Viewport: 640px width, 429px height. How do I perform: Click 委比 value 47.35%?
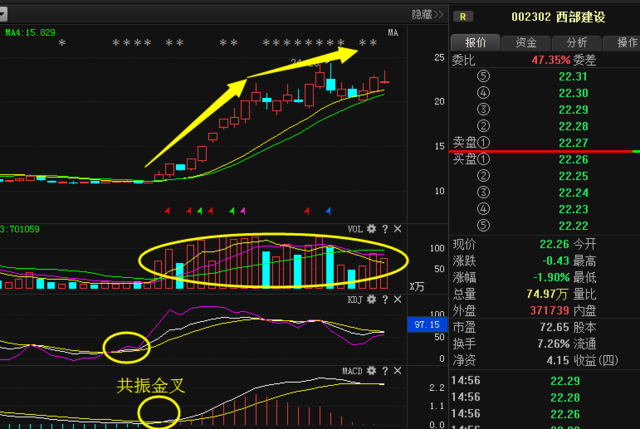(x=551, y=60)
